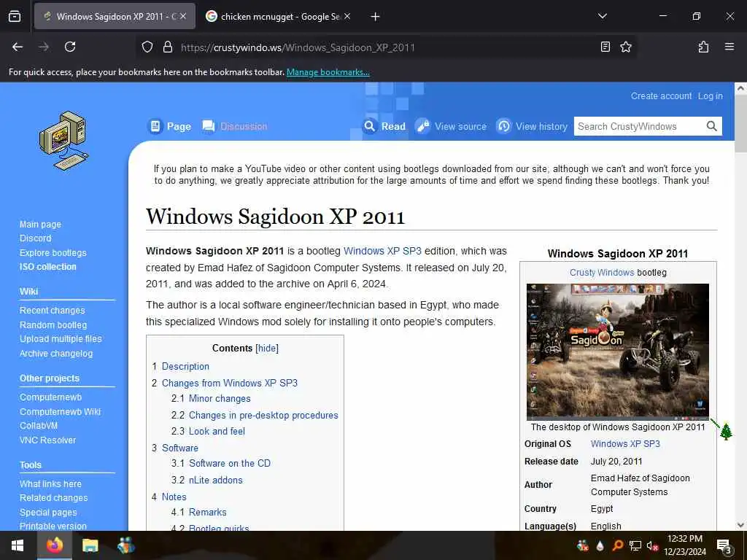Open Sagidoon desktop screenshot thumbnail

[x=617, y=351]
